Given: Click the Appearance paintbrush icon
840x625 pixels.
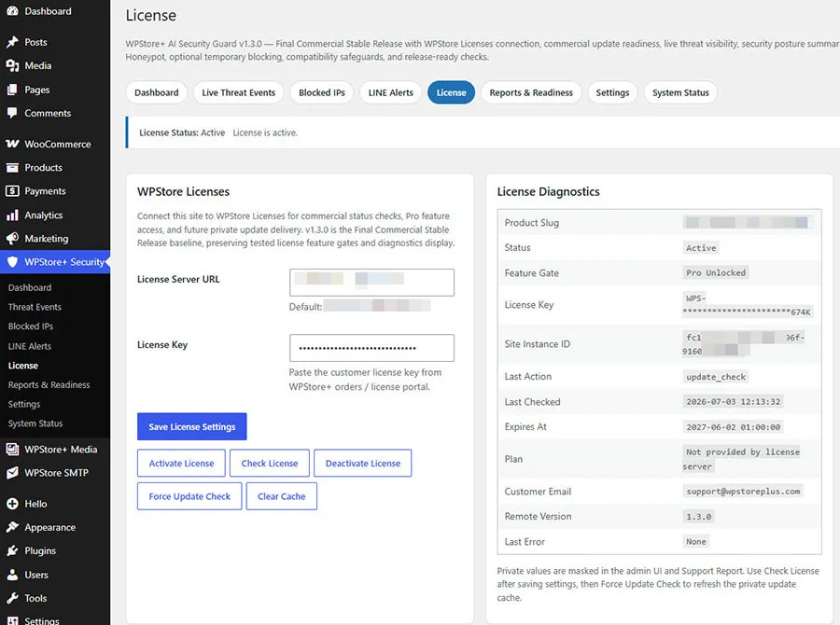Looking at the screenshot, I should point(12,528).
